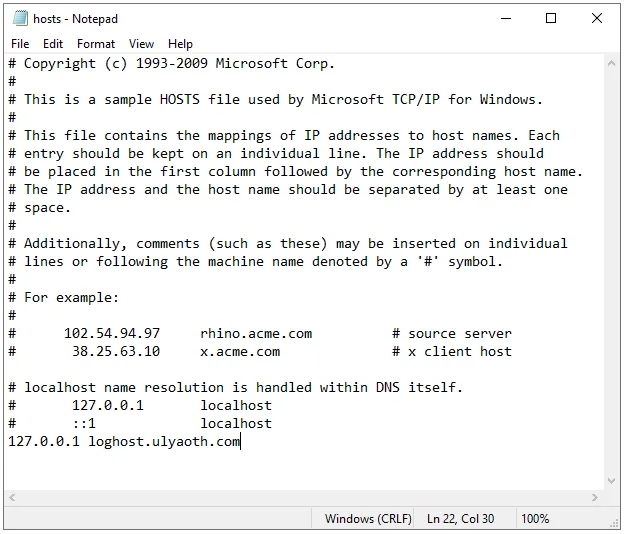Click the Windows (CRLF) status field
This screenshot has height=534, width=625.
tap(362, 519)
